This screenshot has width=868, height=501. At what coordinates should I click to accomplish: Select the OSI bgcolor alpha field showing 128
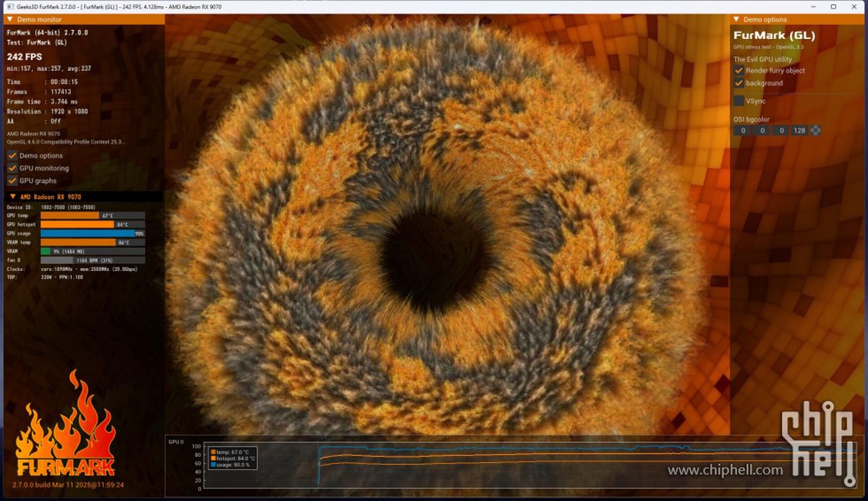click(799, 131)
